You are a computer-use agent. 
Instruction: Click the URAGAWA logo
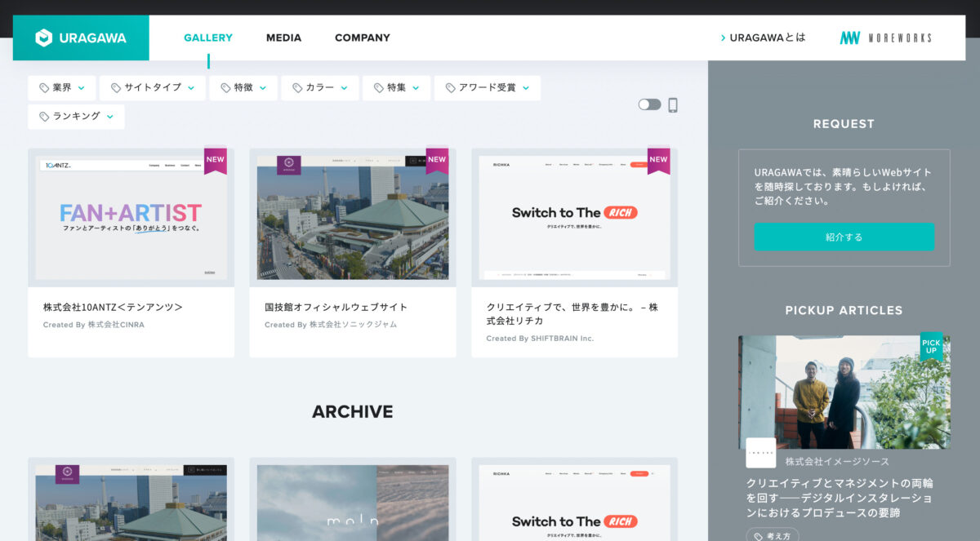[81, 38]
